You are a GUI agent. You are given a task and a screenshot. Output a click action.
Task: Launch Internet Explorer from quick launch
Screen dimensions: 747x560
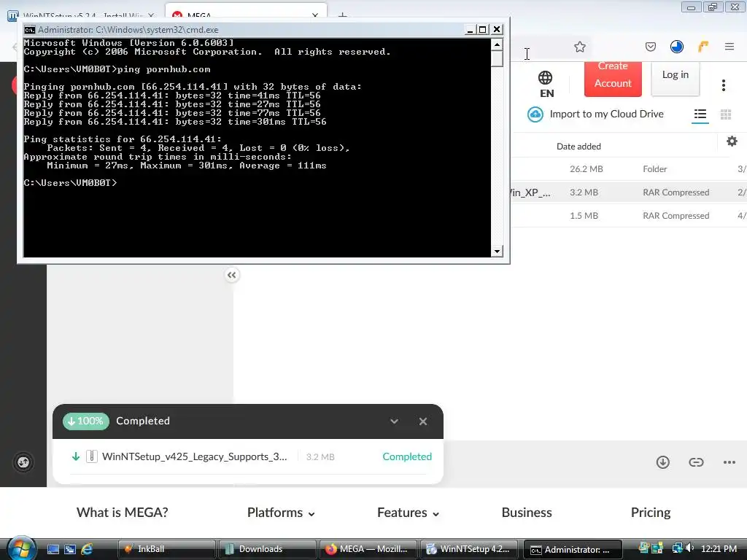(87, 549)
